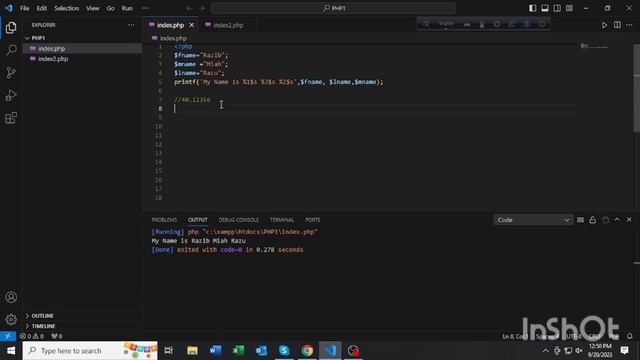Open Explorer Views and More Actions ellipsis
Screen dimensions: 640x360
coord(131,25)
